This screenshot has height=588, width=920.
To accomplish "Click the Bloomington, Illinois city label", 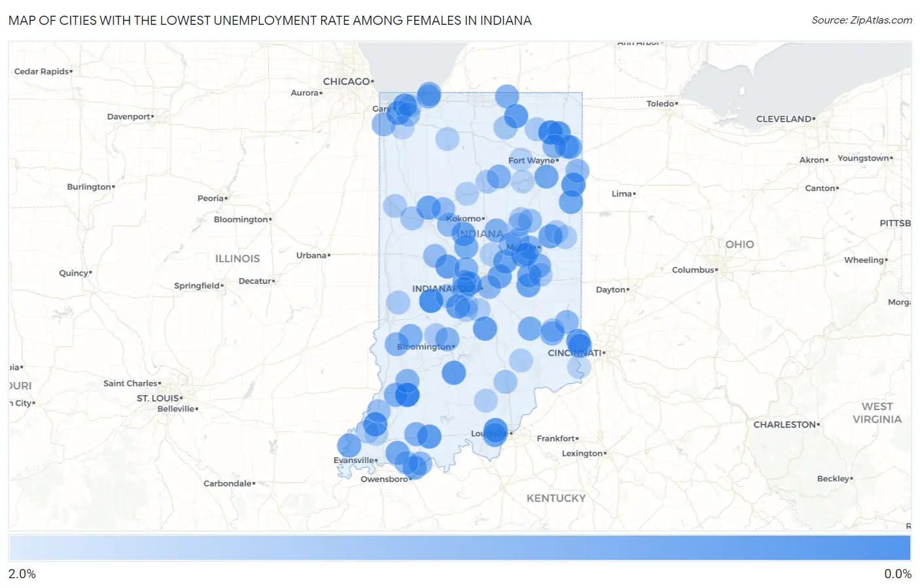I will (x=241, y=219).
